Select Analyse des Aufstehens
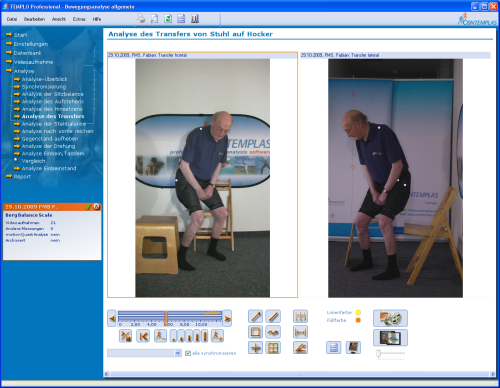The width and height of the screenshot is (500, 388). tap(53, 102)
